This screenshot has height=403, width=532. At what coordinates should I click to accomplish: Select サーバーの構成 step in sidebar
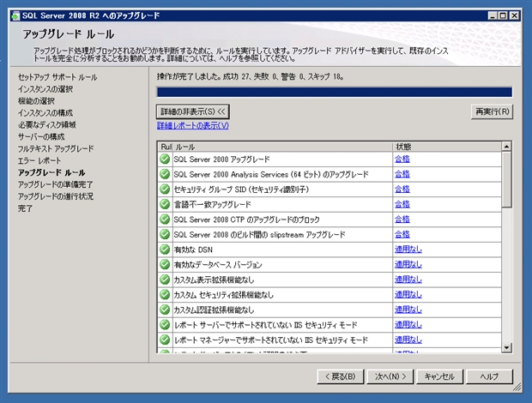pos(41,137)
